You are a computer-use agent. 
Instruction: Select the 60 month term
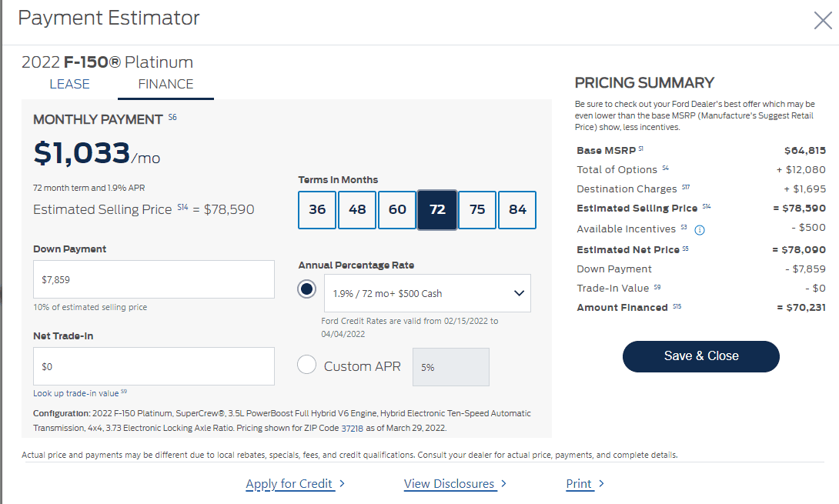pyautogui.click(x=396, y=209)
